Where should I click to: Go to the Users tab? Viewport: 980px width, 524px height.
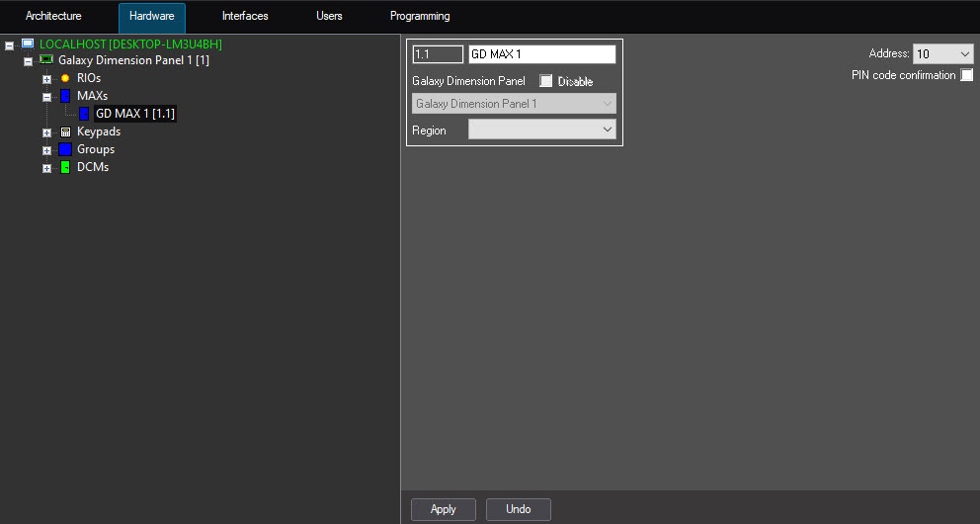pyautogui.click(x=329, y=16)
